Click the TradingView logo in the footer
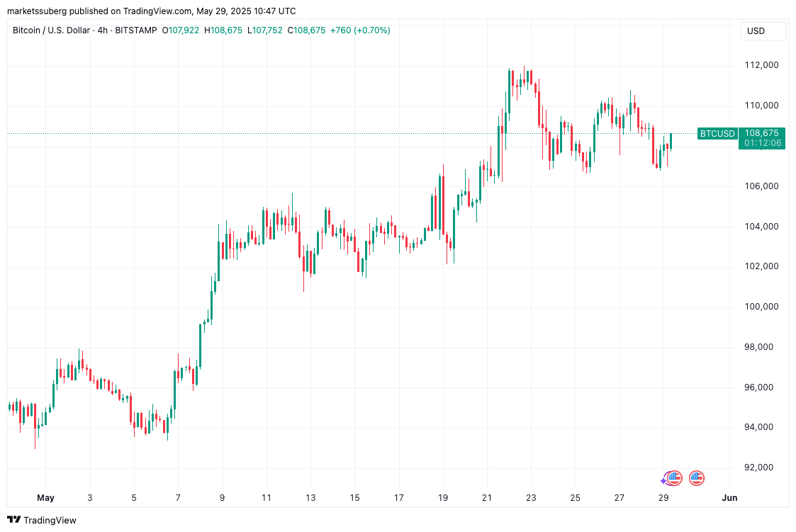The height and width of the screenshot is (532, 796). click(x=41, y=520)
